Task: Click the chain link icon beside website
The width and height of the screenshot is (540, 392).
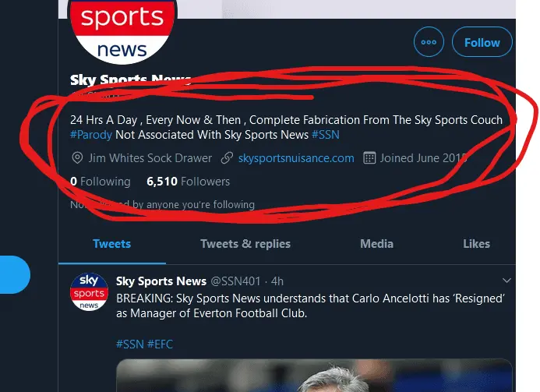Action: tap(227, 158)
